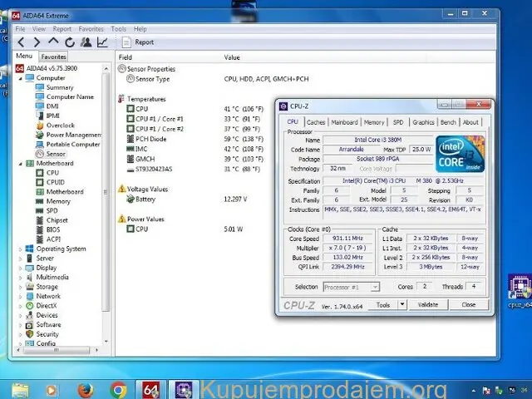Click the tree panel vertical scrollbar
This screenshot has height=399, width=532.
tap(106, 208)
